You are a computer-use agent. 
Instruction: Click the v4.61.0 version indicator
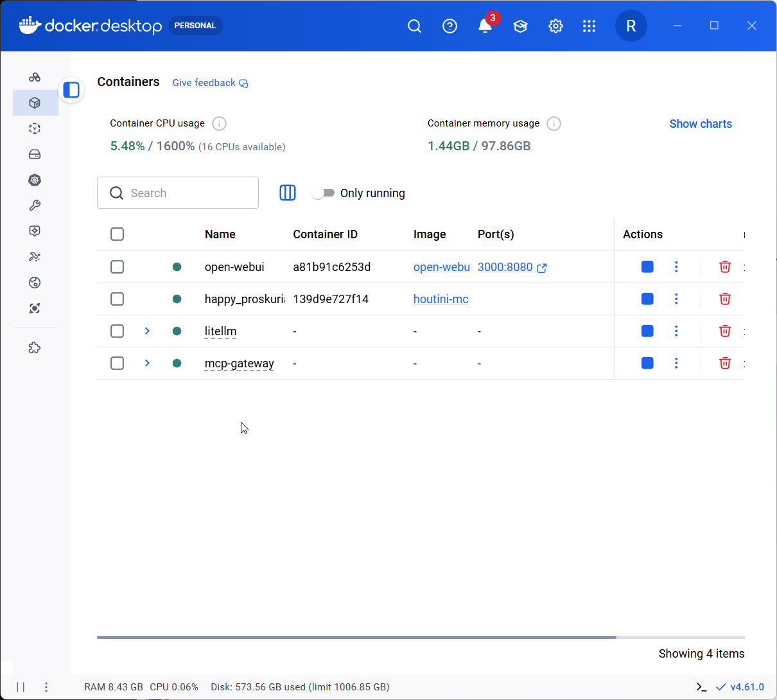(x=740, y=687)
